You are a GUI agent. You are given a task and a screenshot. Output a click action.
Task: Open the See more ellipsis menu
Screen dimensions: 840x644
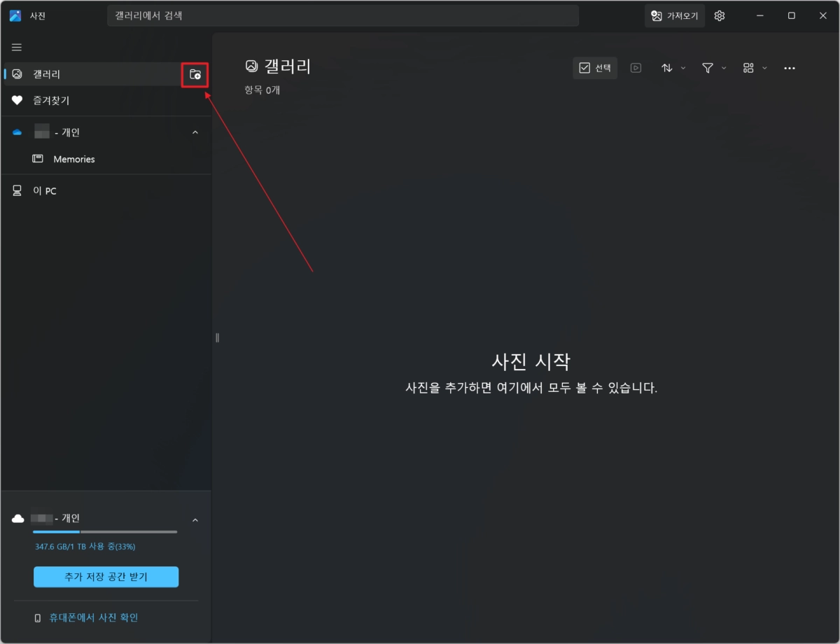point(790,68)
